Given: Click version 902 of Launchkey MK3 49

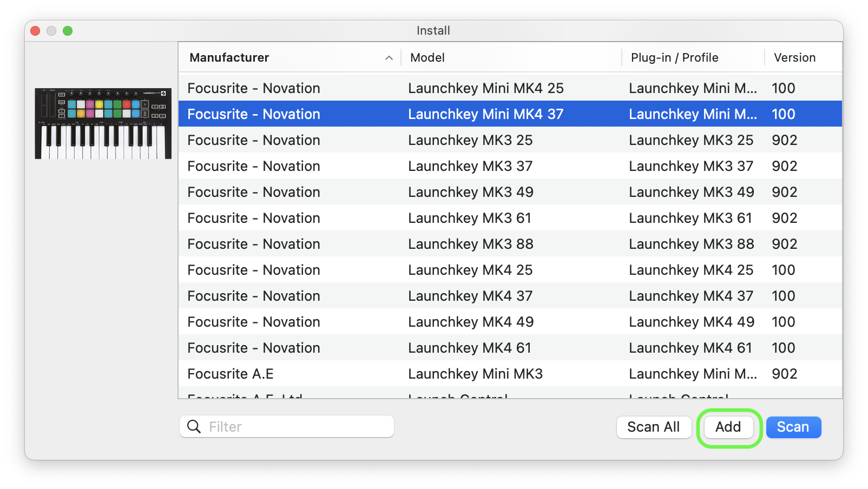Looking at the screenshot, I should pos(785,192).
